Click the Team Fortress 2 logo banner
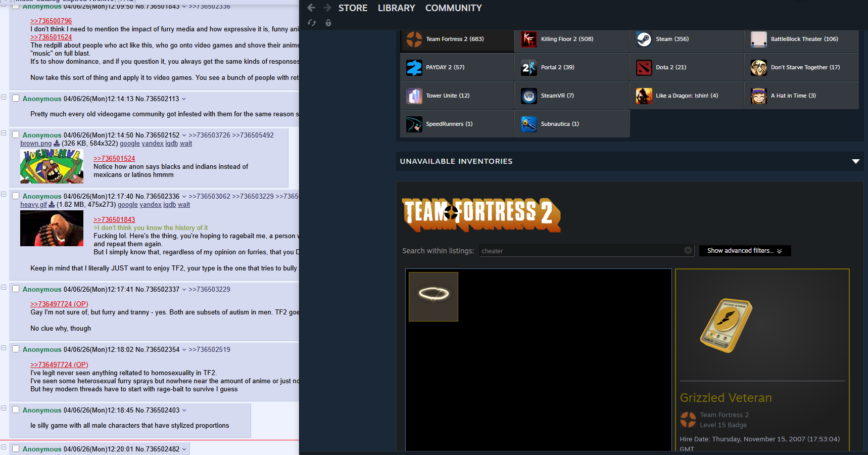Viewport: 868px width, 455px height. point(481,215)
